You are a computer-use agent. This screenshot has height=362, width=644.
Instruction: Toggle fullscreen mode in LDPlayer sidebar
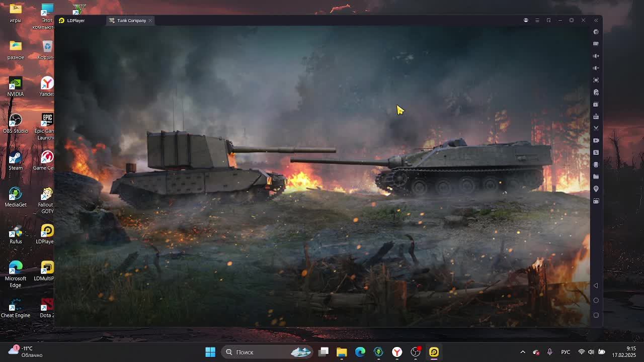596,80
